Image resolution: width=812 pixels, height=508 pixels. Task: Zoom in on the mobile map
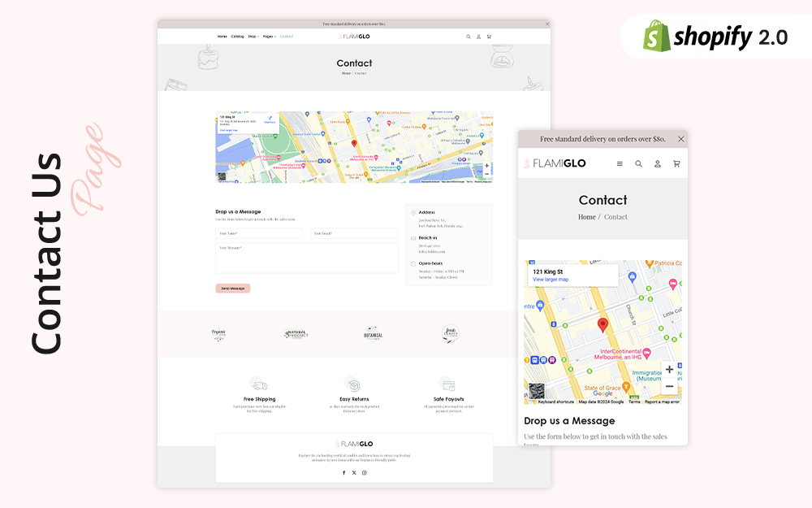[669, 370]
